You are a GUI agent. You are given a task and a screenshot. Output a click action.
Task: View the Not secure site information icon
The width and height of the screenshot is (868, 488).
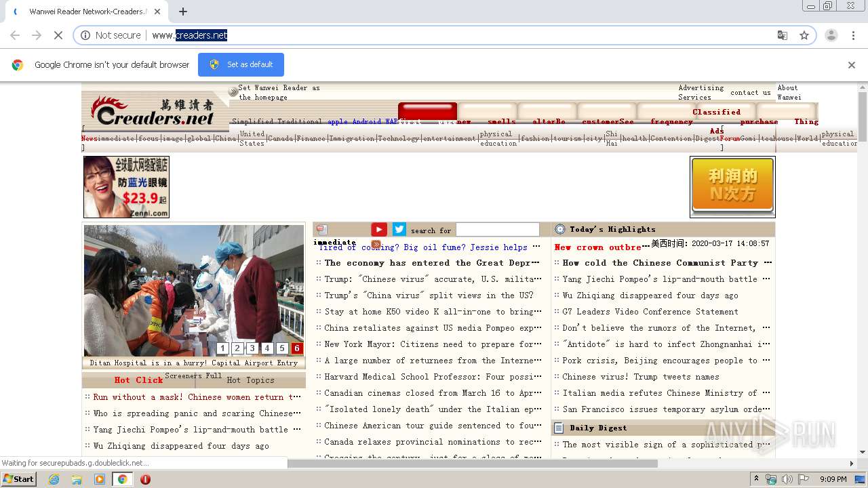click(85, 35)
